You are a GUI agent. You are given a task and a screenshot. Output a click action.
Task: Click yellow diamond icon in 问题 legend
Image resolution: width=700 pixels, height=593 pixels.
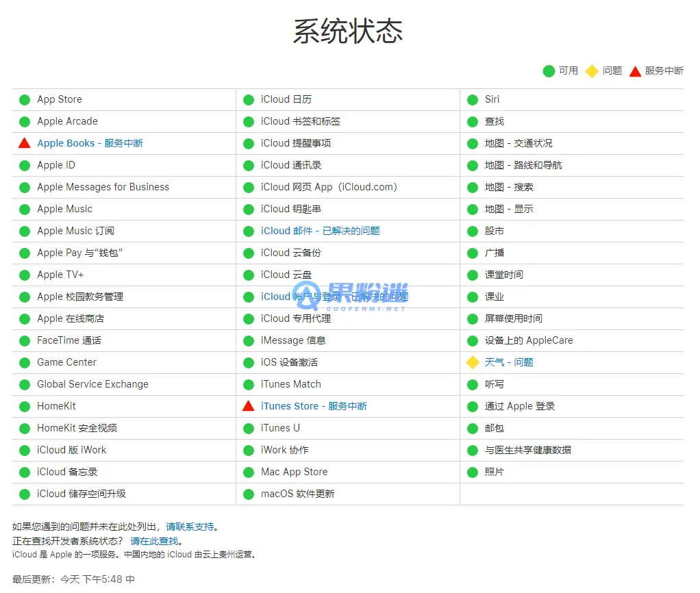592,71
